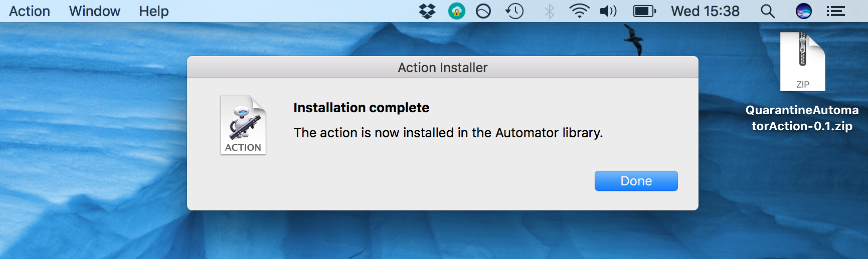Click the Automator ACTION file icon
868x259 pixels.
[243, 125]
